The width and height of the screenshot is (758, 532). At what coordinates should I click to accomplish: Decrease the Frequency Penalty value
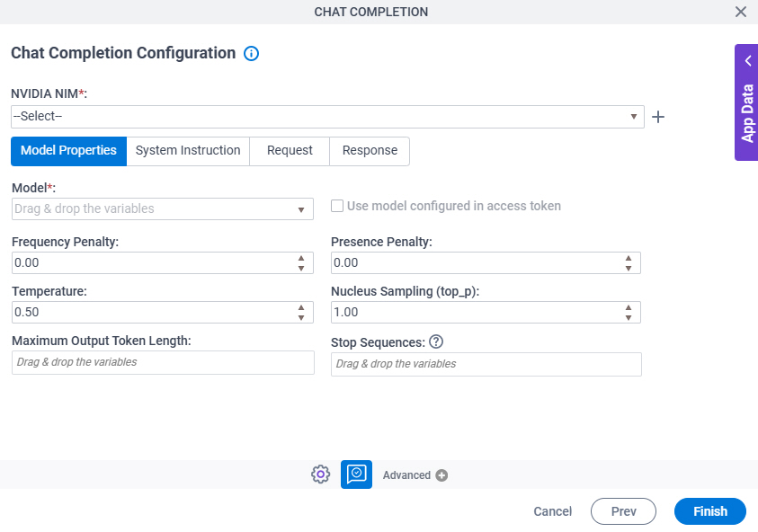pyautogui.click(x=301, y=268)
